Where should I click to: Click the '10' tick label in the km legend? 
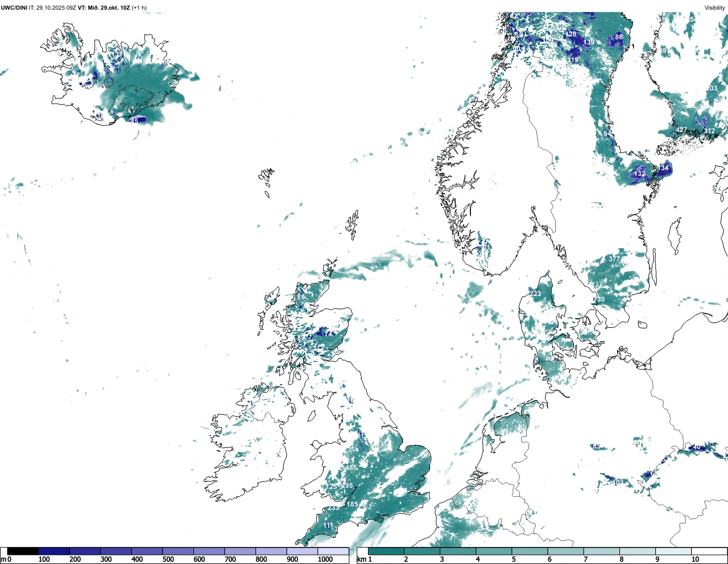coord(695,559)
